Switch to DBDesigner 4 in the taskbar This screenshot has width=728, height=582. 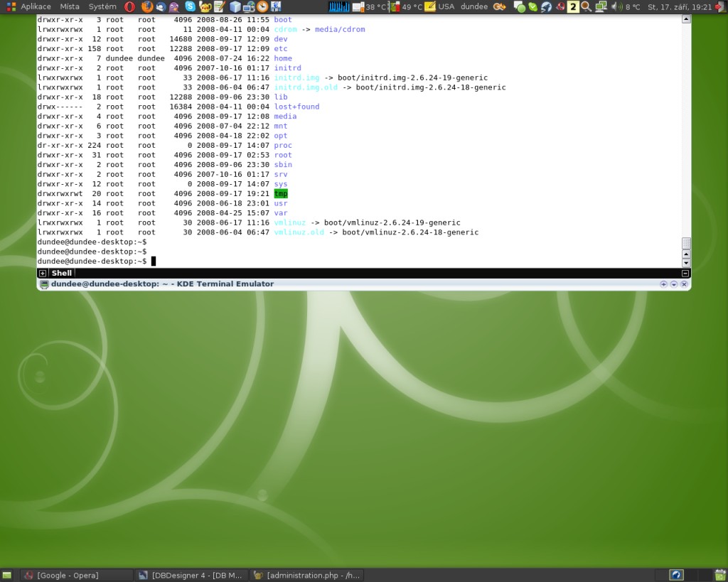(x=191, y=575)
